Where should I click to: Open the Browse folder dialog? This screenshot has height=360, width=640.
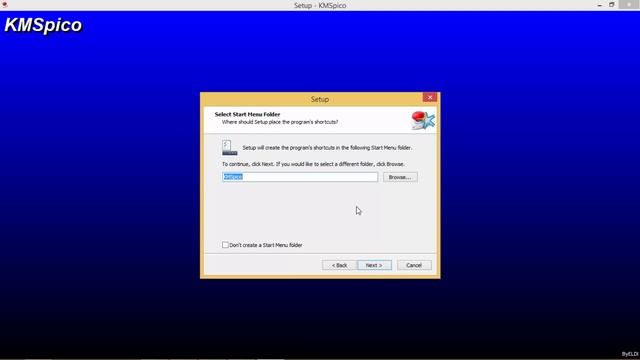[400, 177]
